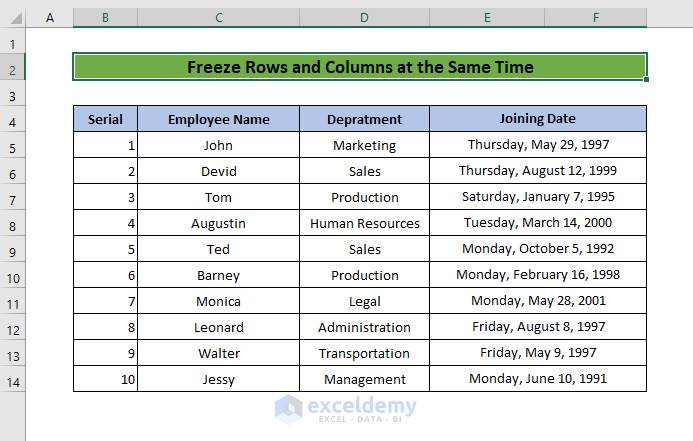This screenshot has width=693, height=441.
Task: Select column E header
Action: [485, 18]
